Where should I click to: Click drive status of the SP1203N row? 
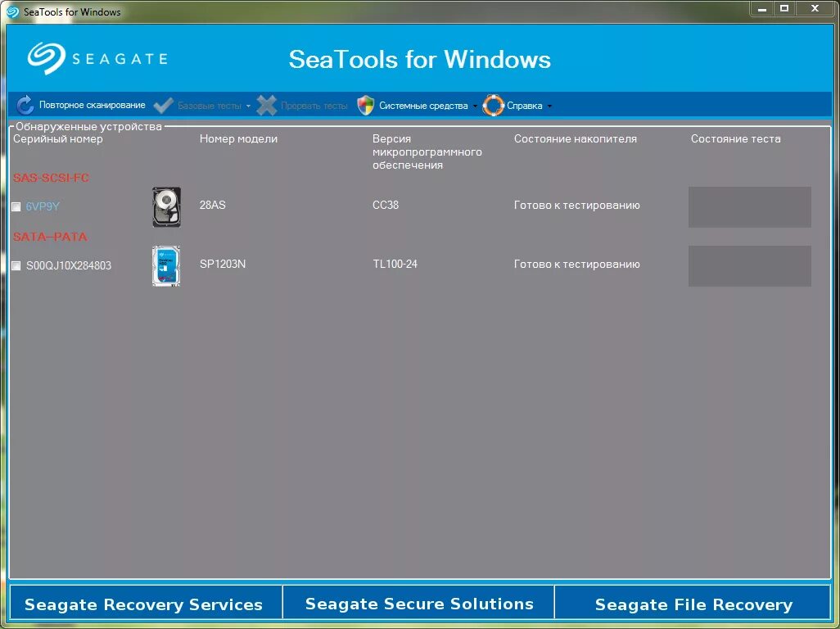[x=577, y=265]
